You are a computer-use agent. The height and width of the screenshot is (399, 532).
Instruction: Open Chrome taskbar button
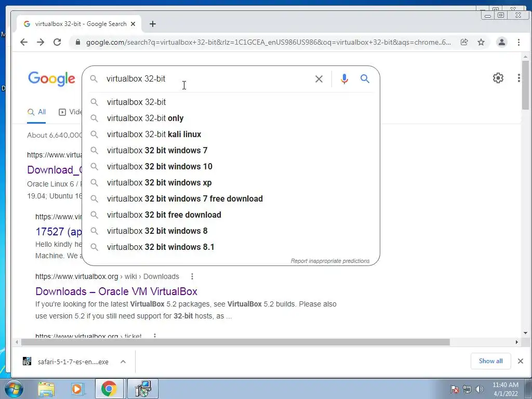point(109,389)
